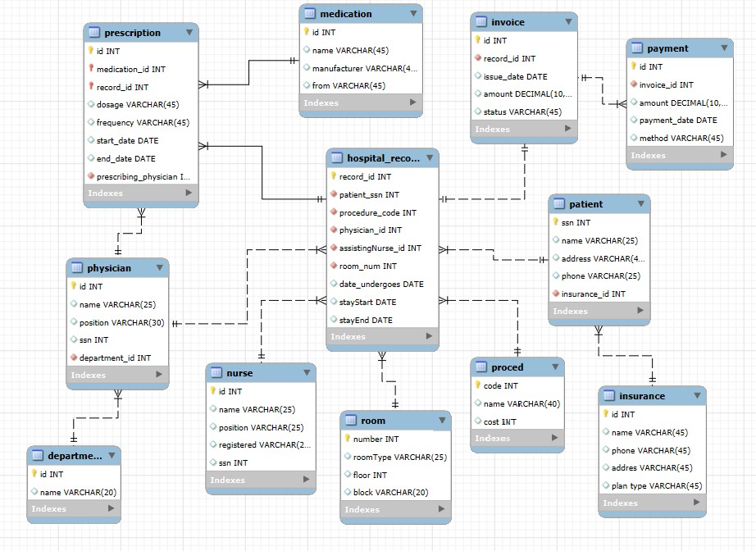Screen dimensions: 756x551
Task: Select 'registered VARCHAR(2...' in nurse table
Action: pos(261,445)
